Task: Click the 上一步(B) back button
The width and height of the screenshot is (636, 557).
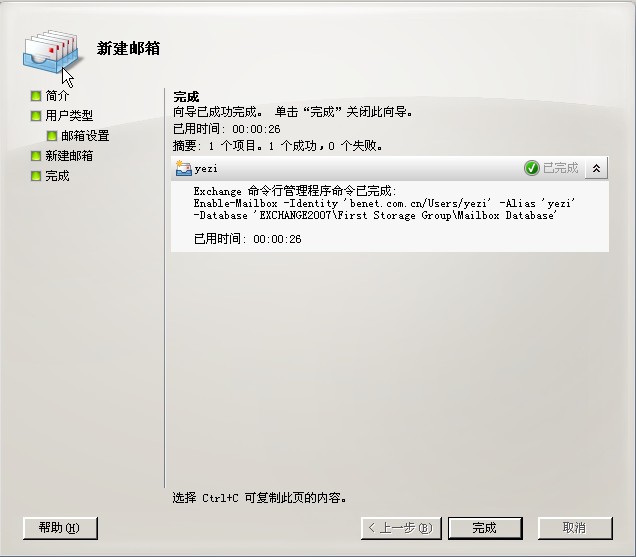Action: [401, 528]
